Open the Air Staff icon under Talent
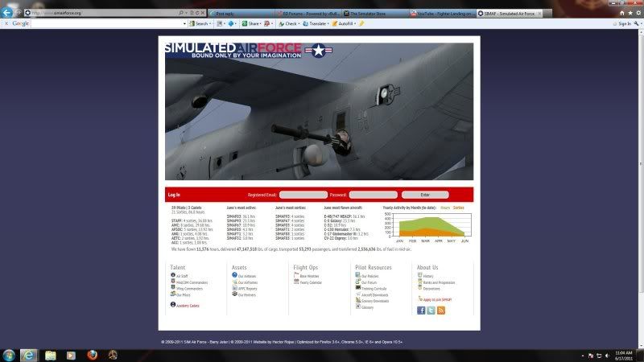The image size is (644, 362). (x=173, y=275)
